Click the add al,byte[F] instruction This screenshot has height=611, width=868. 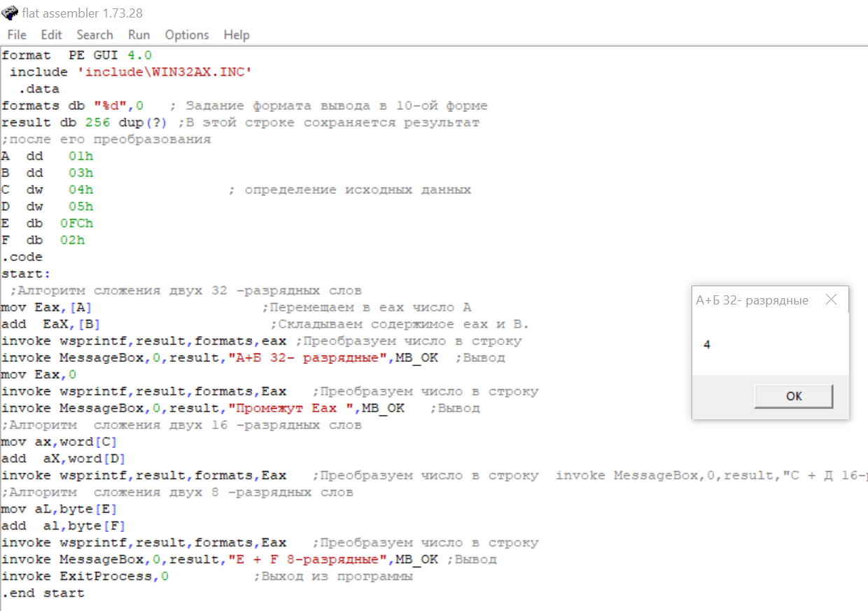[64, 526]
